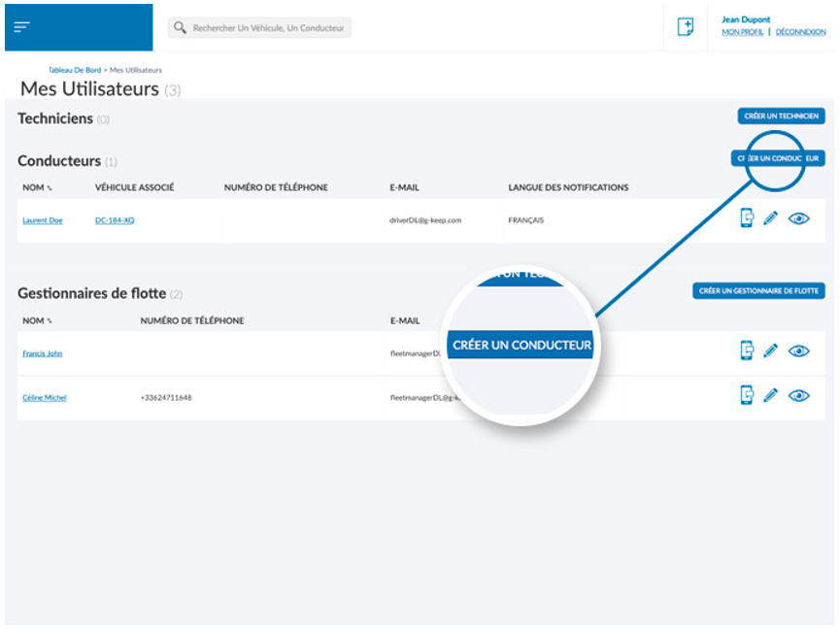The width and height of the screenshot is (840, 632).
Task: Click the Déconnexion link
Action: 800,32
